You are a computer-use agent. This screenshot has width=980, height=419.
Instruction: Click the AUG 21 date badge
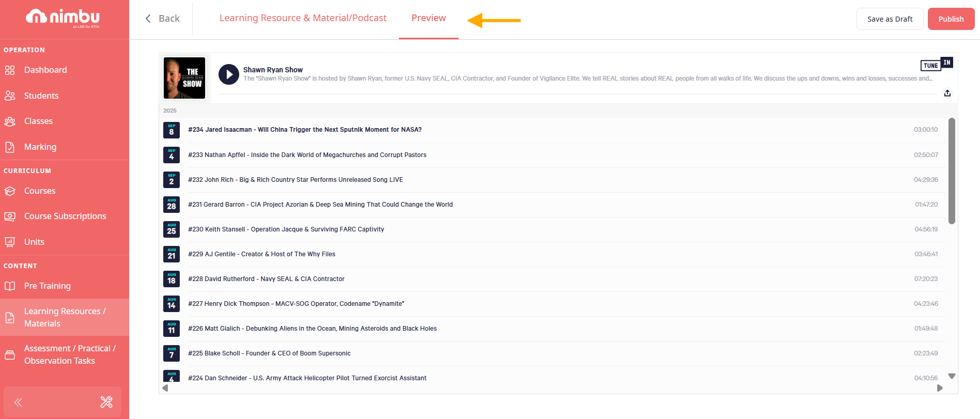tap(172, 254)
